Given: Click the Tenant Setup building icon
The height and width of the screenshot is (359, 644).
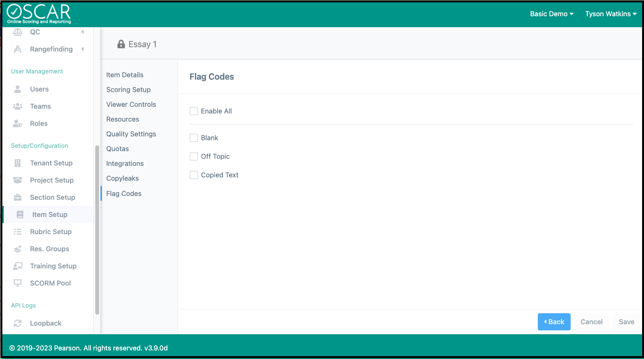Looking at the screenshot, I should coord(18,163).
